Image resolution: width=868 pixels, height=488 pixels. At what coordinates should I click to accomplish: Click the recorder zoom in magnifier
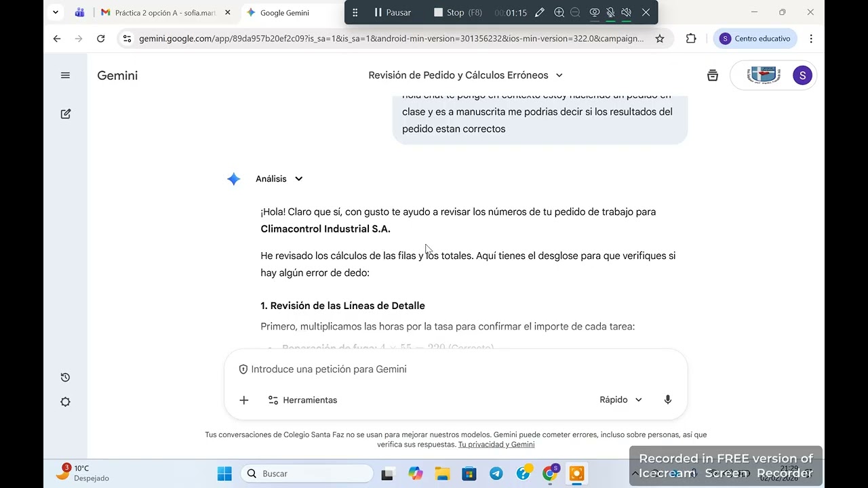(x=559, y=12)
